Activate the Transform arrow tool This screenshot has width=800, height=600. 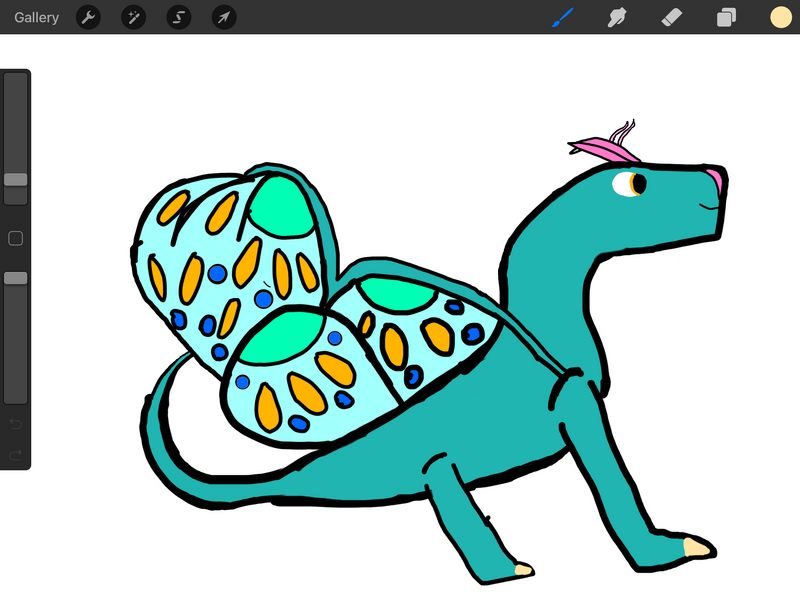[224, 17]
